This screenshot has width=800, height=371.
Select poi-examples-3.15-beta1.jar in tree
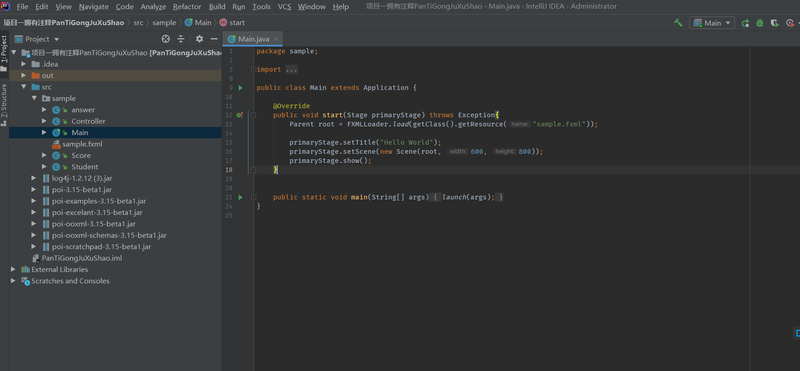click(99, 201)
